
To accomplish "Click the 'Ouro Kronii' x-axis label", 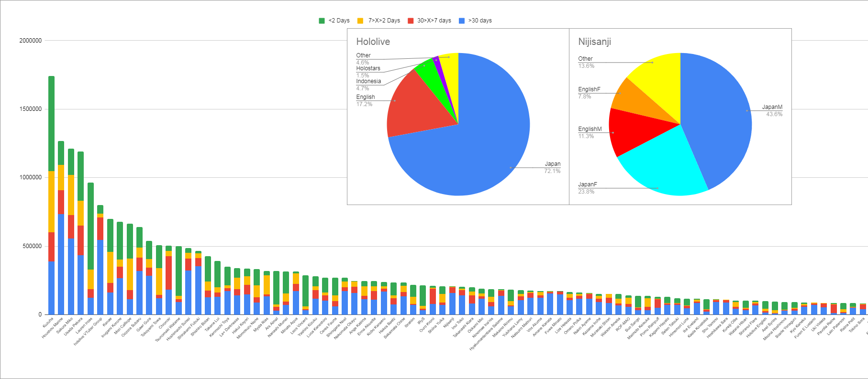I will (427, 325).
